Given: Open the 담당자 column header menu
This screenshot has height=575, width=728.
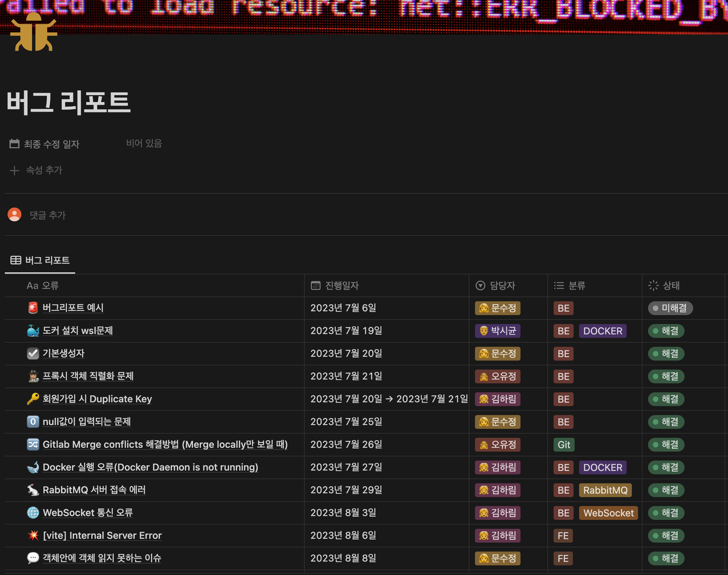Looking at the screenshot, I should pos(508,286).
